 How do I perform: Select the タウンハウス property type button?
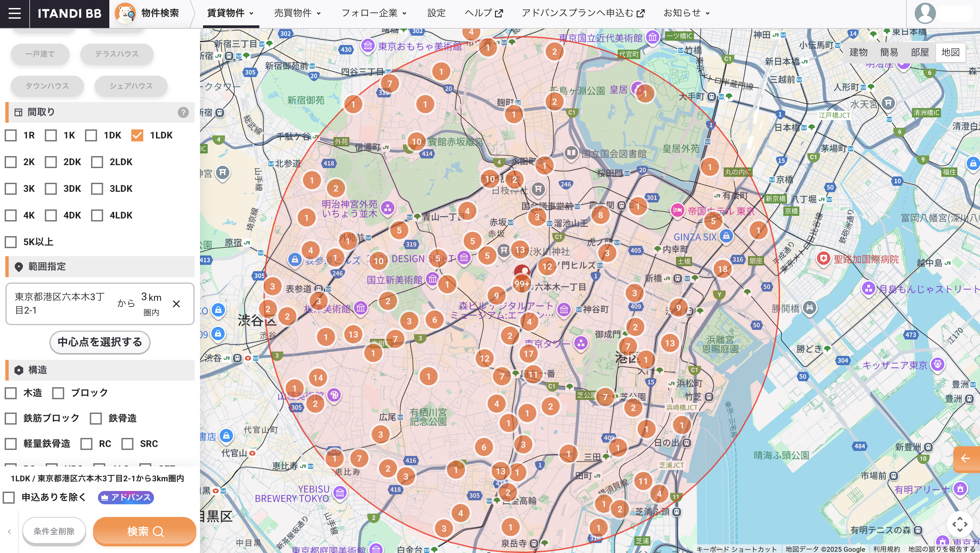coord(47,86)
